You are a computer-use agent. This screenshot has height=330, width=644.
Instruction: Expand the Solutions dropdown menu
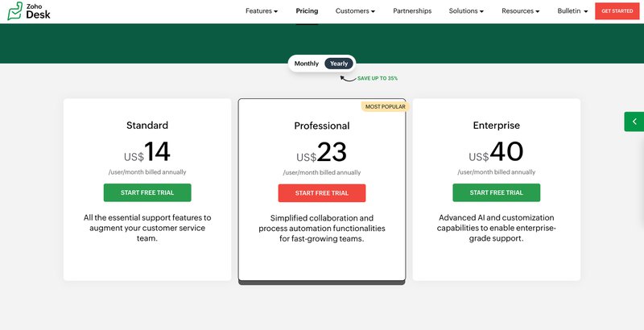pyautogui.click(x=466, y=11)
